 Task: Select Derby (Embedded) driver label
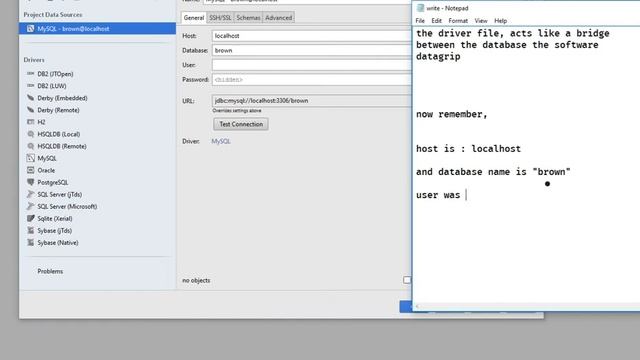point(62,98)
